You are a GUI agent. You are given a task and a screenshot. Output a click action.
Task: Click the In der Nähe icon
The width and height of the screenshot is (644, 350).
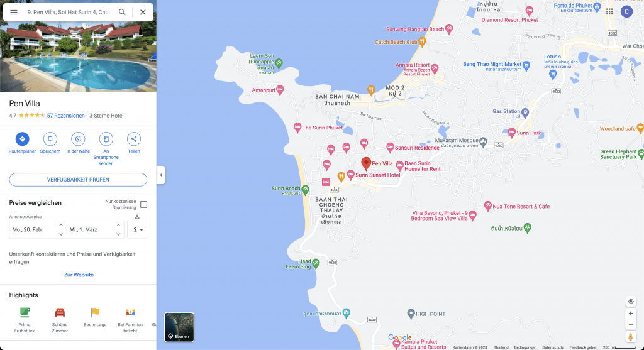click(78, 139)
